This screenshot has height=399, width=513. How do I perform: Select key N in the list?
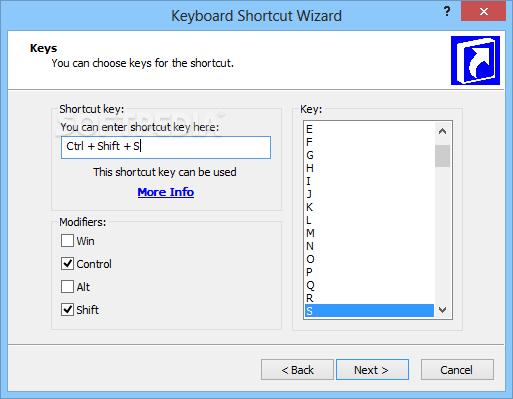369,246
